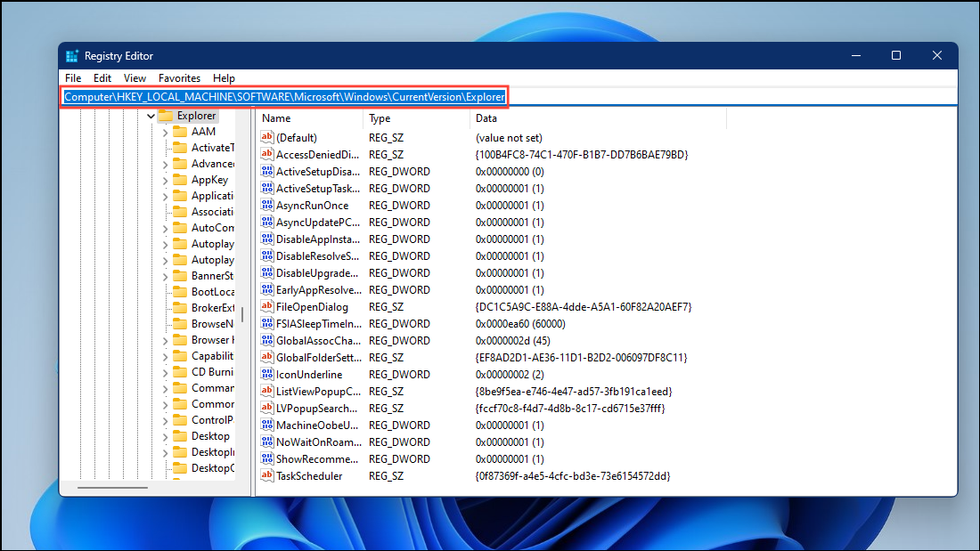Click the folder icon next to AAM
The width and height of the screenshot is (980, 551).
click(178, 131)
